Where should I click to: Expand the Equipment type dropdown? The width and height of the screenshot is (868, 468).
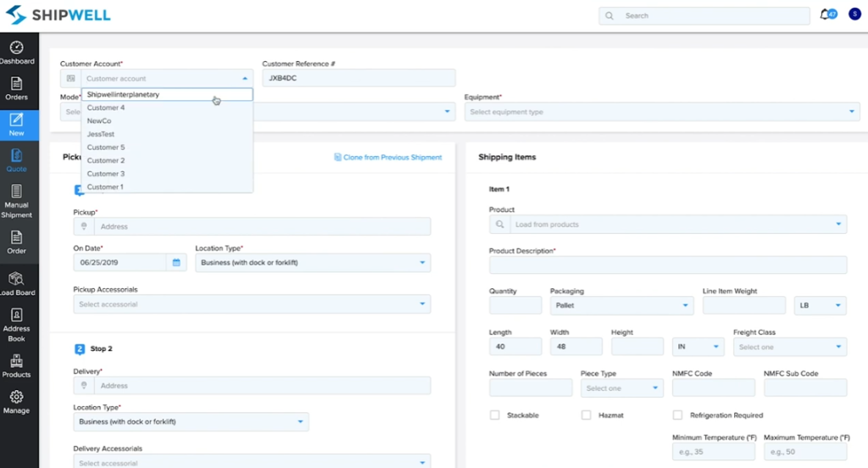click(x=661, y=112)
